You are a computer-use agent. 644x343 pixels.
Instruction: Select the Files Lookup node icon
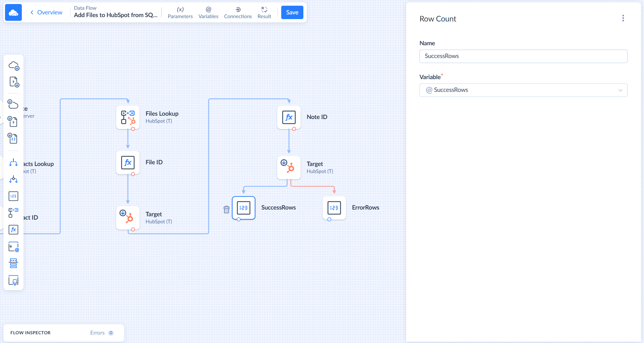coord(128,117)
